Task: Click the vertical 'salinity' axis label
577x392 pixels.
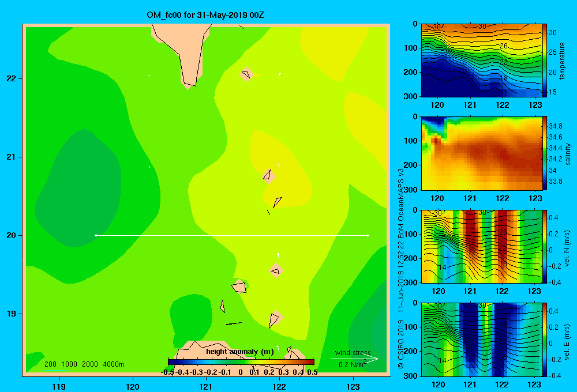Action: [x=568, y=154]
